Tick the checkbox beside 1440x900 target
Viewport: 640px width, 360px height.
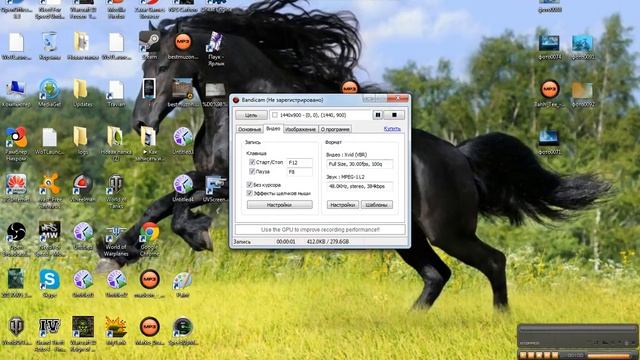(275, 115)
